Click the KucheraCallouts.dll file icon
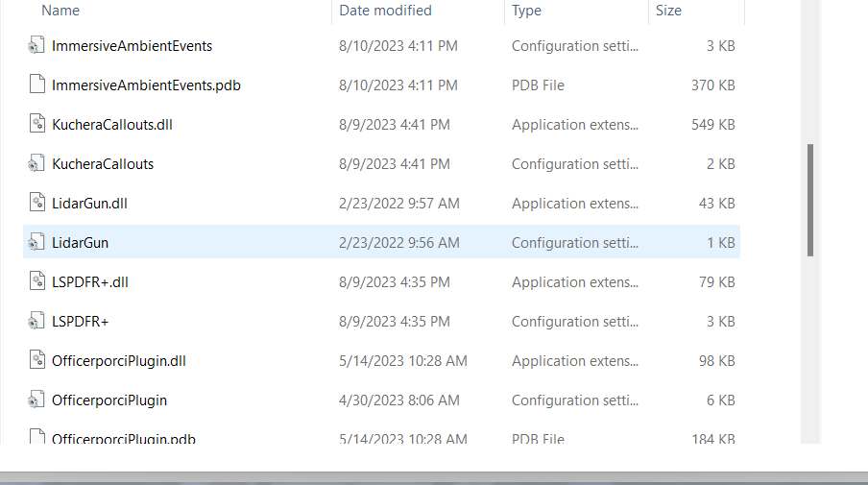 (36, 125)
